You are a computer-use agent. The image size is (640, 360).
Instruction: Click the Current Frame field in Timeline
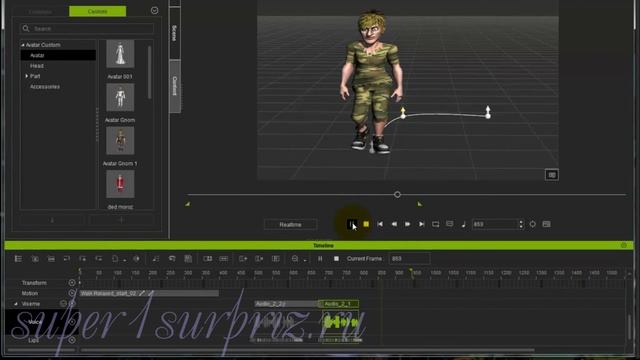click(x=409, y=258)
